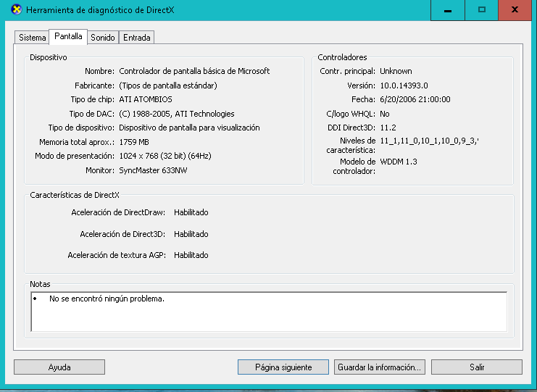537x392 pixels.
Task: Click driver model value 'WDDM 1.3'
Action: tap(399, 162)
